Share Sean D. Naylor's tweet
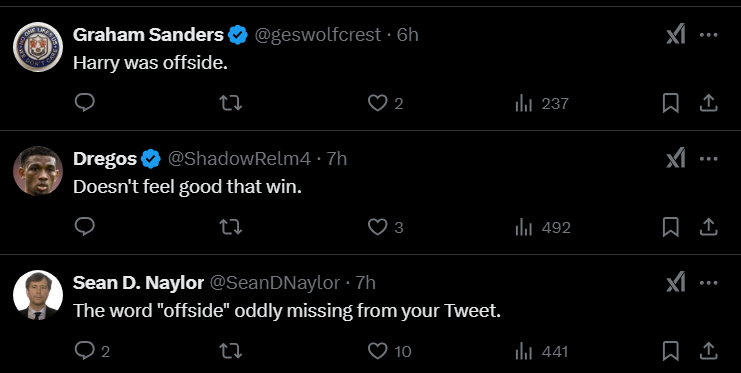 coord(708,351)
